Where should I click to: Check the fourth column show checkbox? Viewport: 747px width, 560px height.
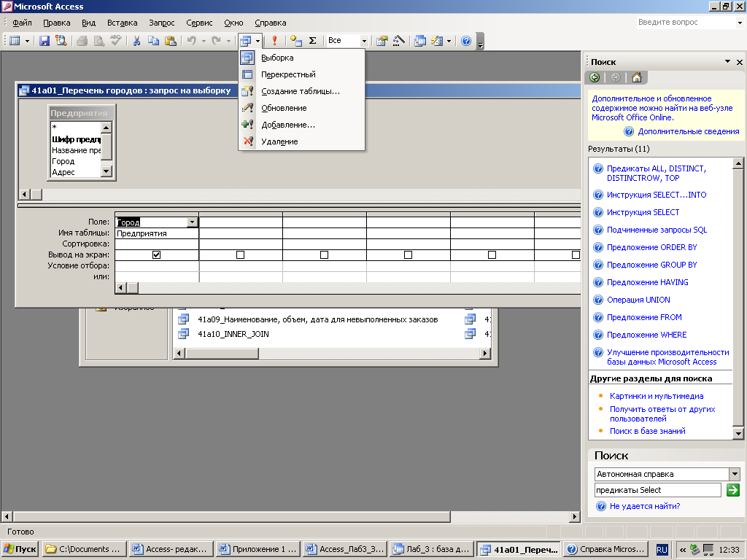(x=408, y=254)
